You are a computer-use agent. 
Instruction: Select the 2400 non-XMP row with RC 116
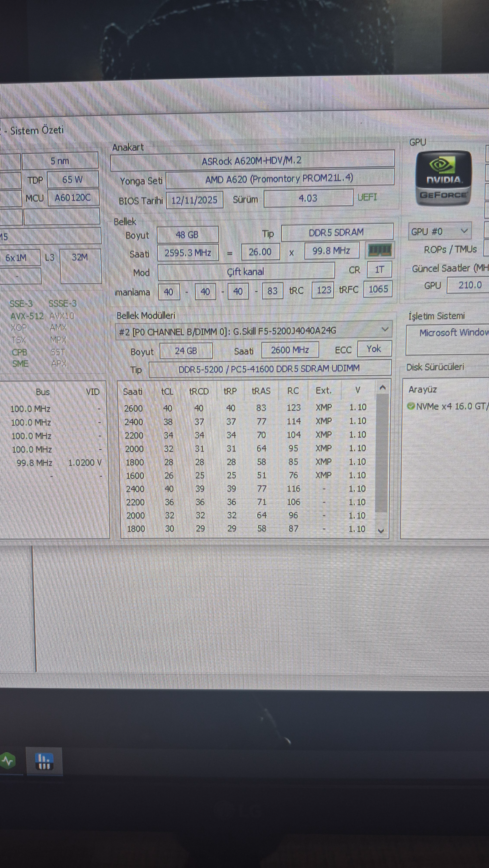tap(248, 489)
